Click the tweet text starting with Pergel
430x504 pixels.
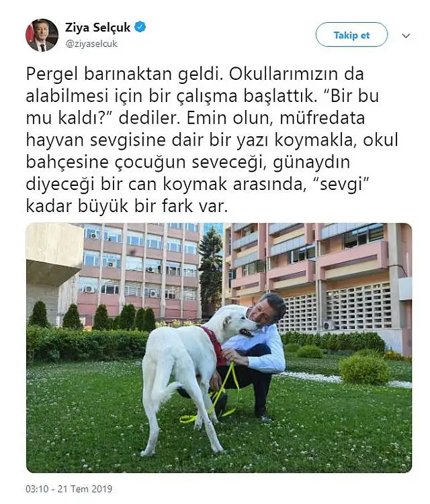click(x=212, y=140)
